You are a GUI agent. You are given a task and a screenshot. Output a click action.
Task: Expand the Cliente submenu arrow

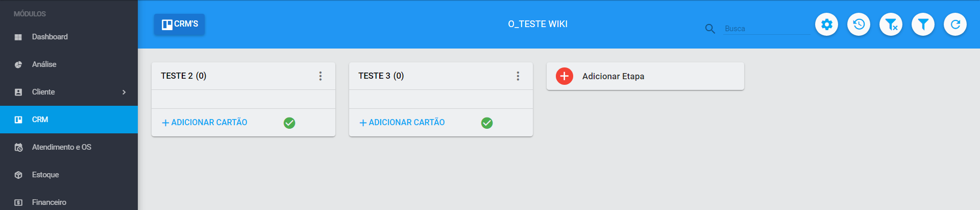[x=124, y=92]
